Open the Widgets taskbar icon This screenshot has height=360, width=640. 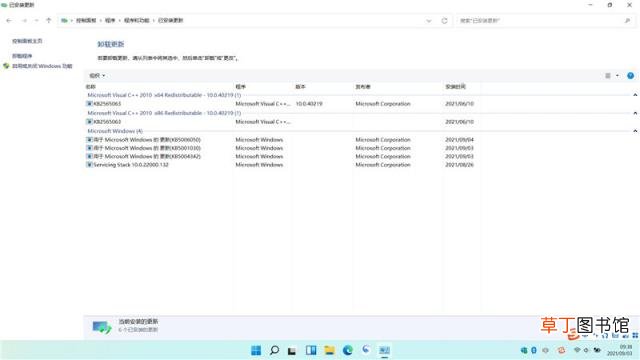[x=311, y=350]
